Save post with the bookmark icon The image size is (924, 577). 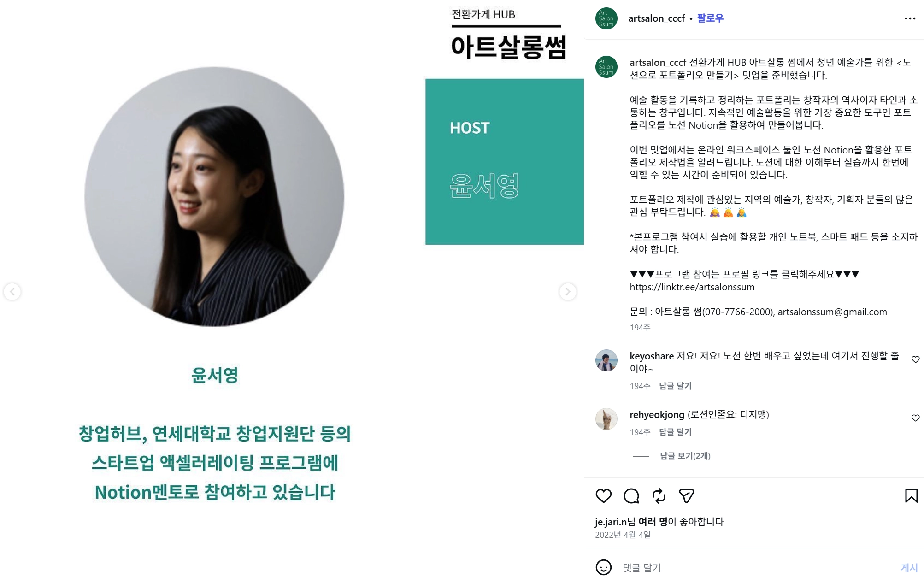click(x=911, y=496)
